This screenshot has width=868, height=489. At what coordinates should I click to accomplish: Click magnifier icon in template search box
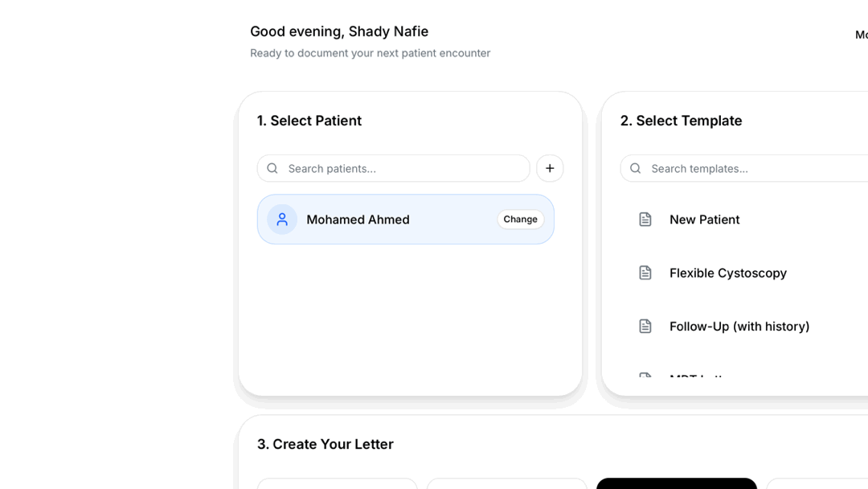[x=636, y=168]
